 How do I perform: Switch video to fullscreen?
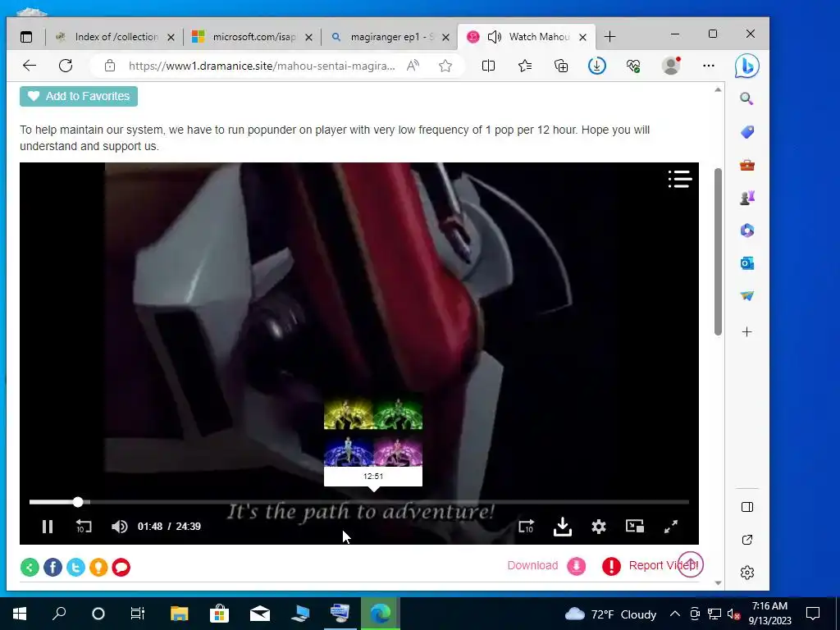tap(671, 527)
